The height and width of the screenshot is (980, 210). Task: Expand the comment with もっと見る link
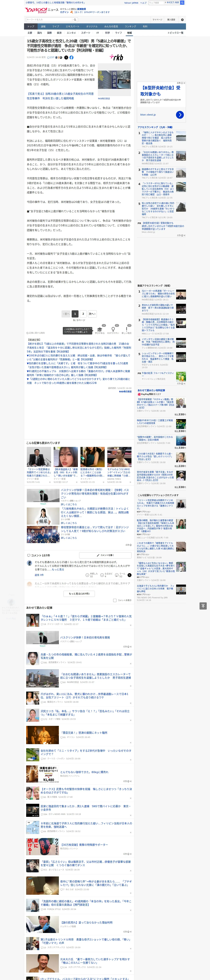(x=58, y=570)
